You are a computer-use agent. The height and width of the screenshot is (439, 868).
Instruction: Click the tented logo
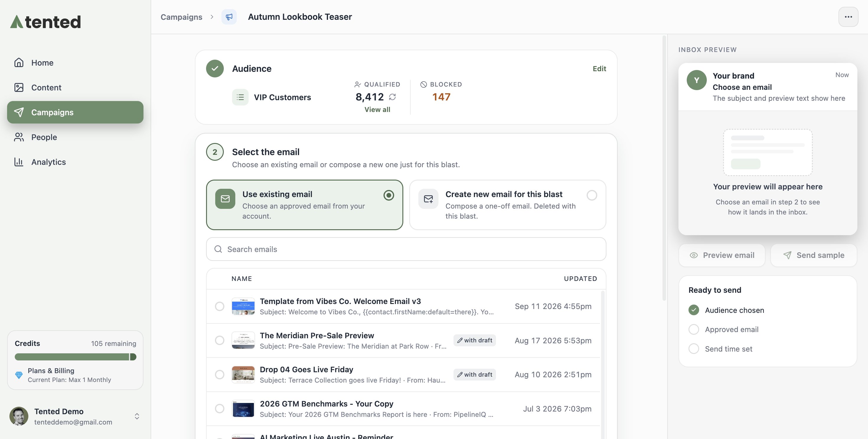(x=45, y=22)
